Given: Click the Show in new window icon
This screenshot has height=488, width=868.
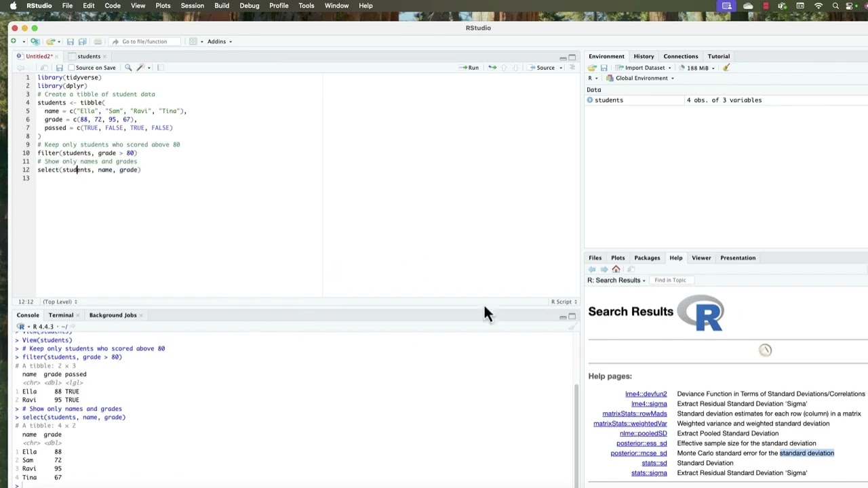Looking at the screenshot, I should [x=44, y=68].
